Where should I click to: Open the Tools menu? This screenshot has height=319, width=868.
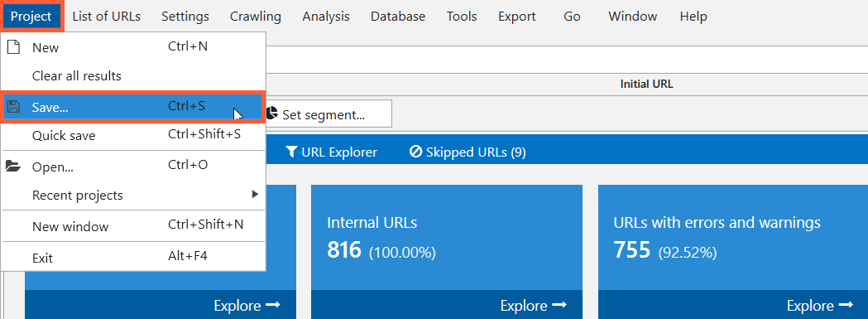click(462, 17)
